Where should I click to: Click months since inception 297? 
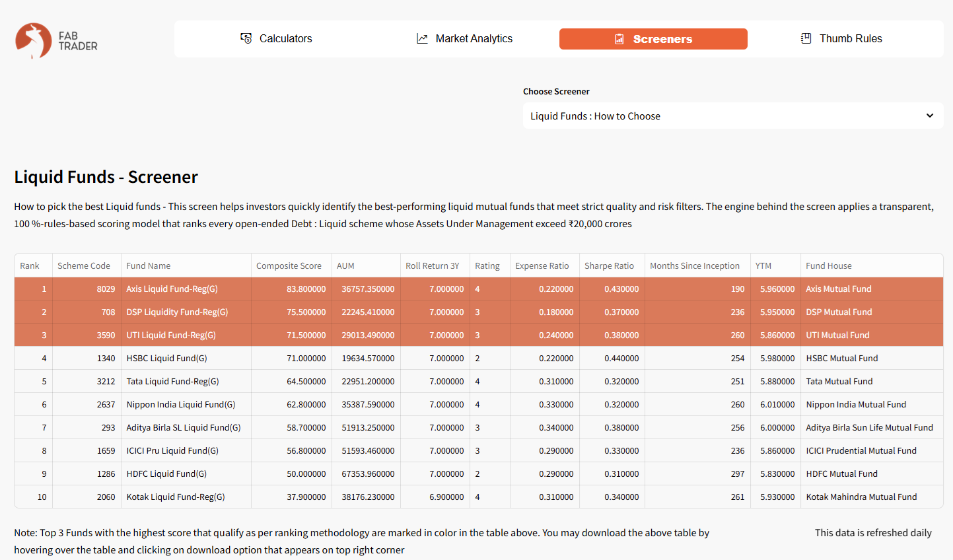click(697, 473)
